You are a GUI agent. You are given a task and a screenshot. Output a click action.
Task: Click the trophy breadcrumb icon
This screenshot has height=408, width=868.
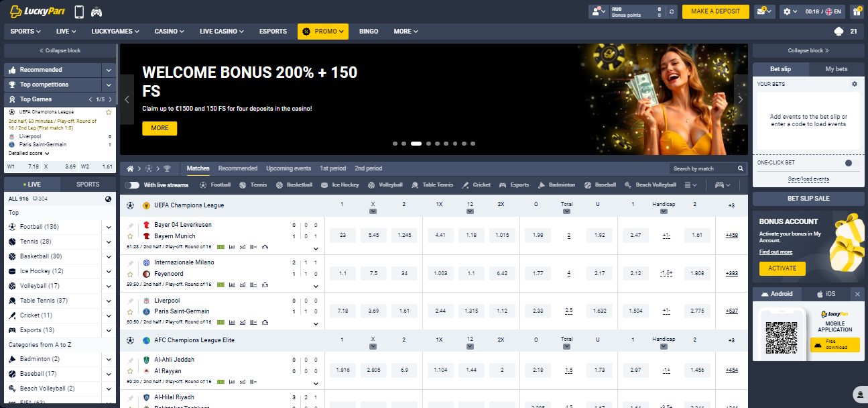(167, 168)
